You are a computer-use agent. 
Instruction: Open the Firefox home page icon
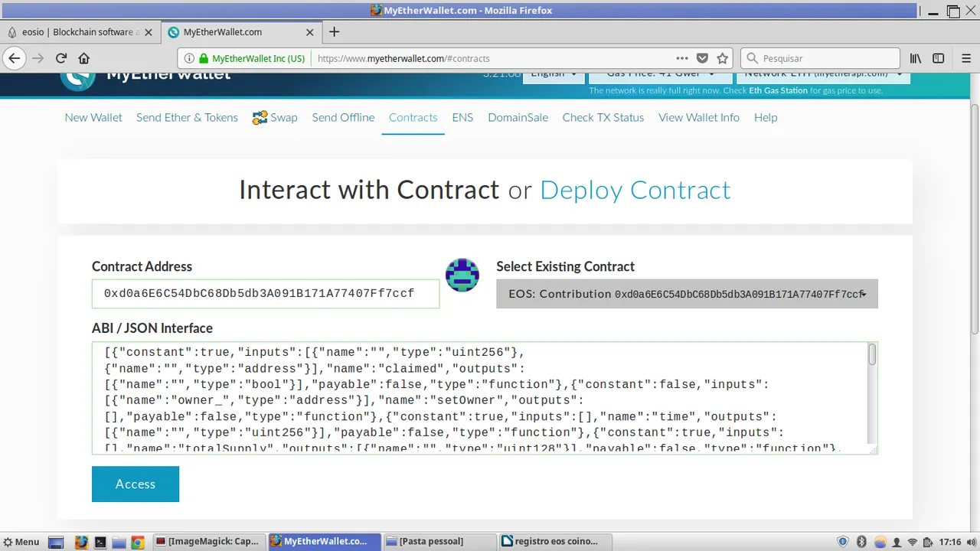click(84, 58)
